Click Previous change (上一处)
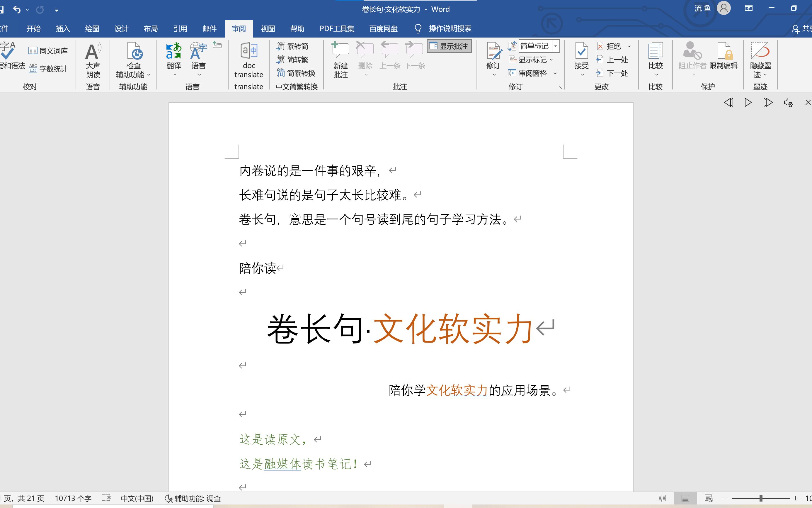The width and height of the screenshot is (812, 508). tap(612, 60)
